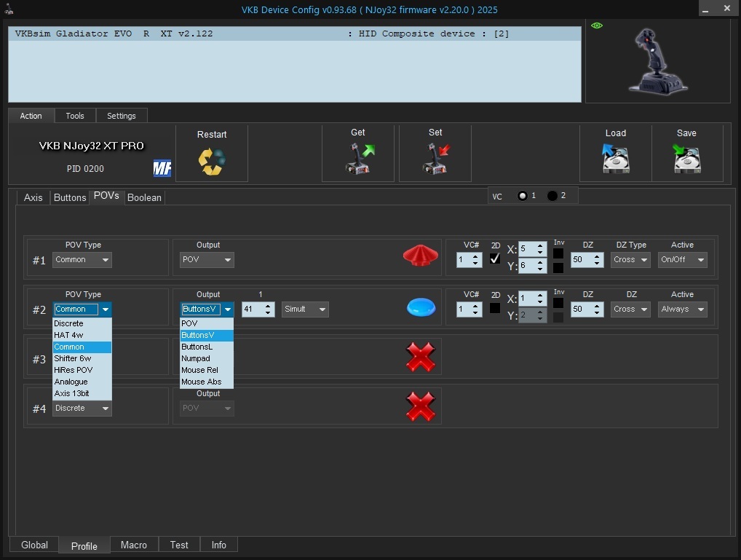Uncheck the 2D checkbox in row #1

click(495, 259)
